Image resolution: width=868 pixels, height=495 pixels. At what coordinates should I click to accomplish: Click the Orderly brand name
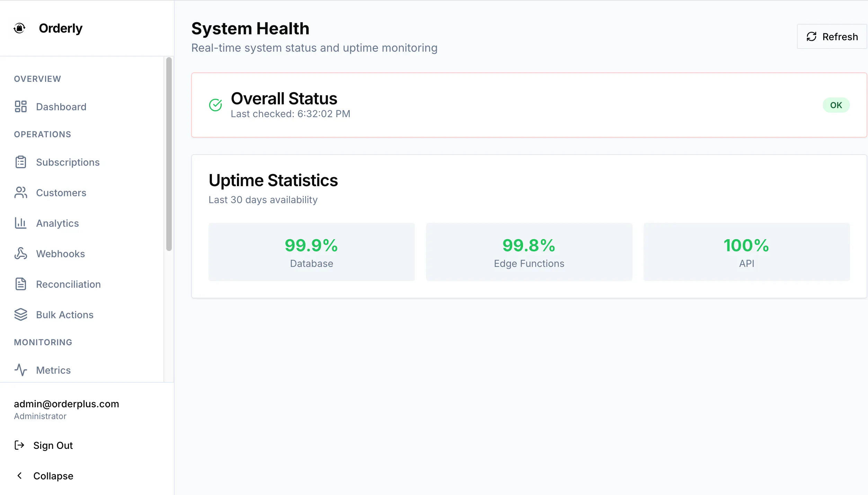pyautogui.click(x=61, y=28)
